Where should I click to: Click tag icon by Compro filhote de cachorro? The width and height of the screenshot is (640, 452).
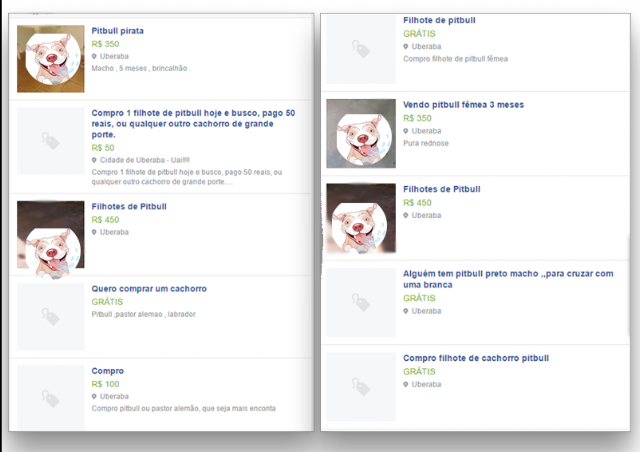pyautogui.click(x=361, y=387)
